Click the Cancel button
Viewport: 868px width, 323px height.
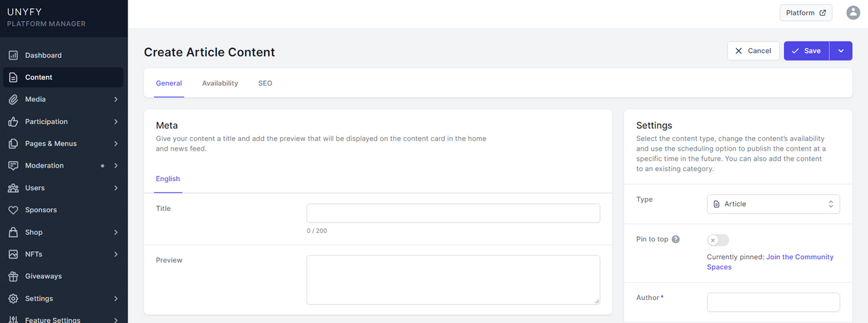click(x=753, y=51)
